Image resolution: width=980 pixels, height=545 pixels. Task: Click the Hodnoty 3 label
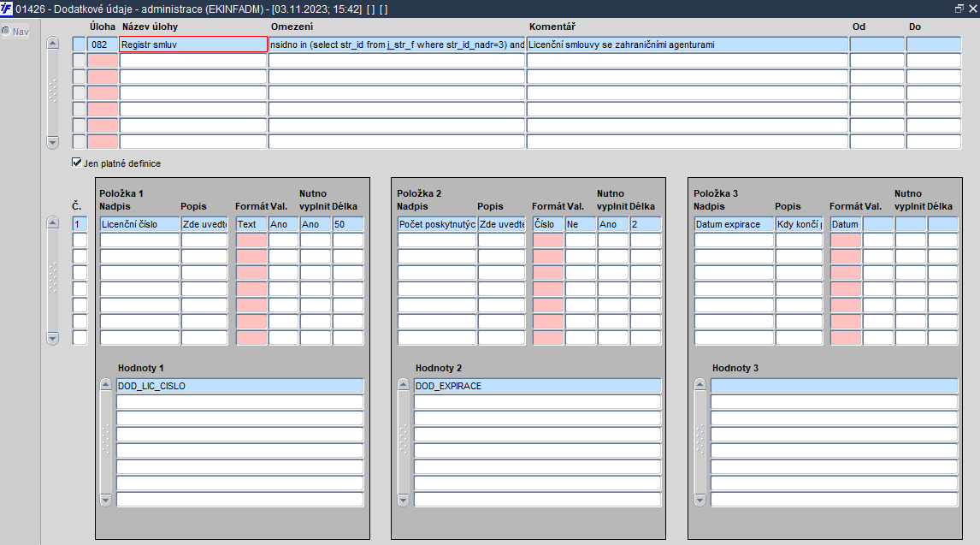click(x=735, y=368)
